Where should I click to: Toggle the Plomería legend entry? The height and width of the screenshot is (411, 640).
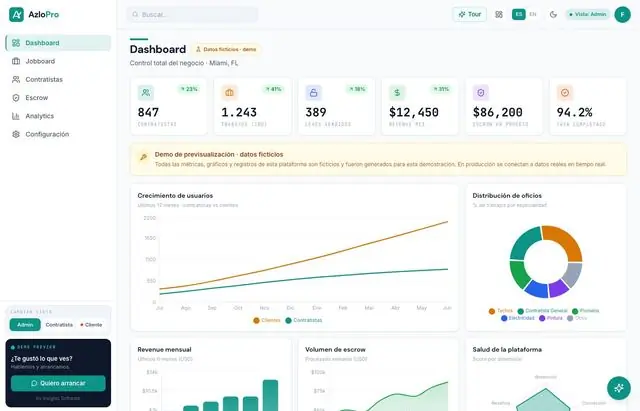[585, 311]
